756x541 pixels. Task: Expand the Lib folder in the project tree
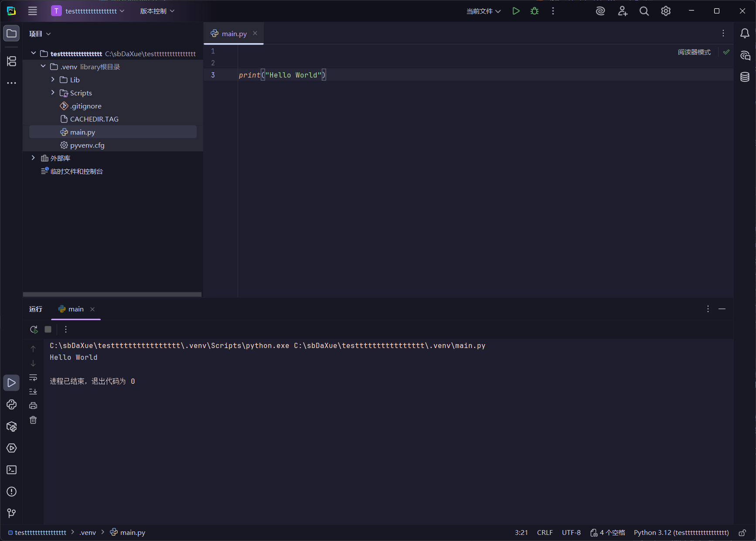pyautogui.click(x=53, y=80)
